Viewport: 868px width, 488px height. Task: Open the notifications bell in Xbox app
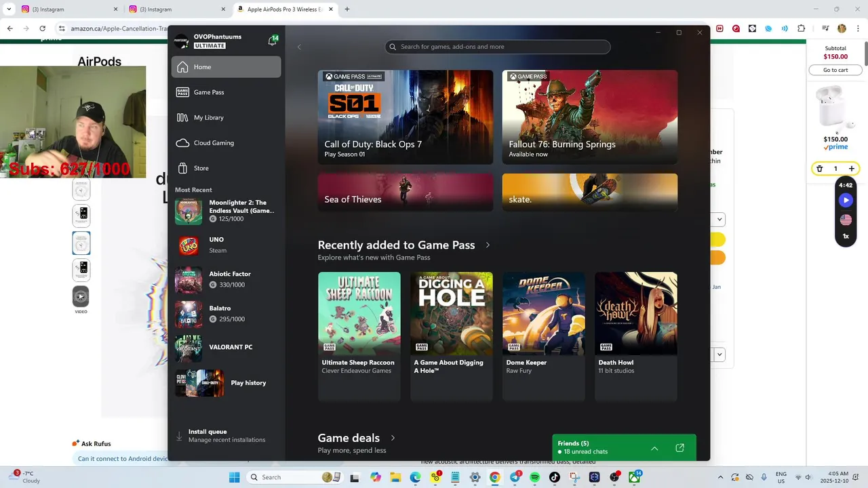point(272,41)
